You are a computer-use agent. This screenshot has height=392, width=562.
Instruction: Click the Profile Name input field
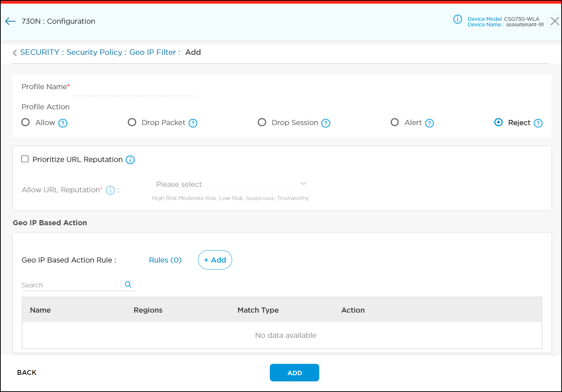pyautogui.click(x=133, y=89)
